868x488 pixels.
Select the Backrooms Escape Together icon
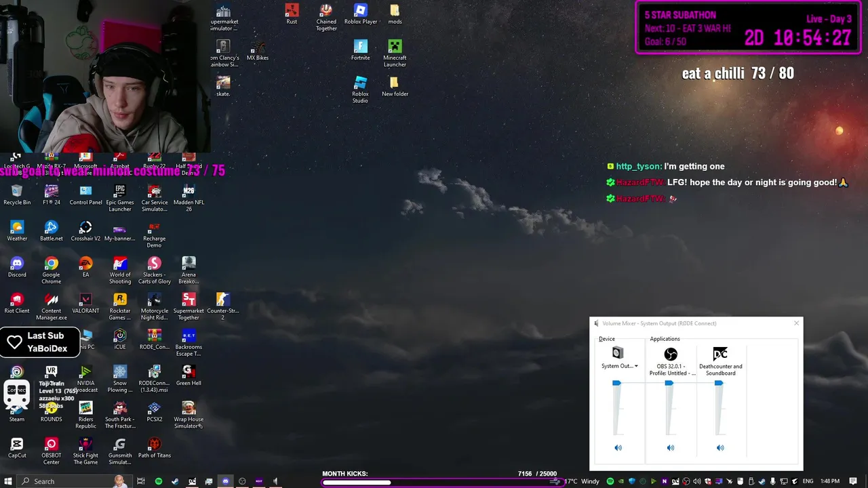(189, 342)
